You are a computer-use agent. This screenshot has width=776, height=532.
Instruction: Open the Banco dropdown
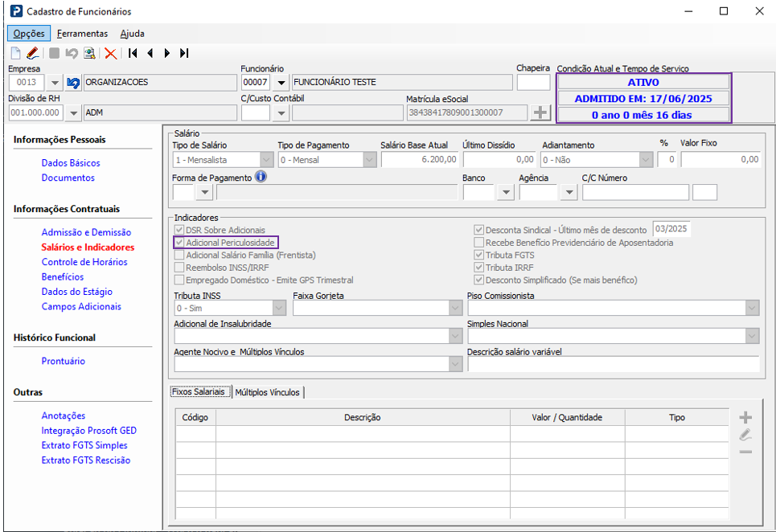click(x=505, y=192)
